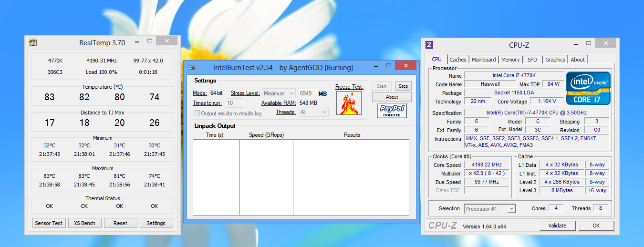Click the Sensor Test button
The image size is (644, 247).
click(x=49, y=223)
